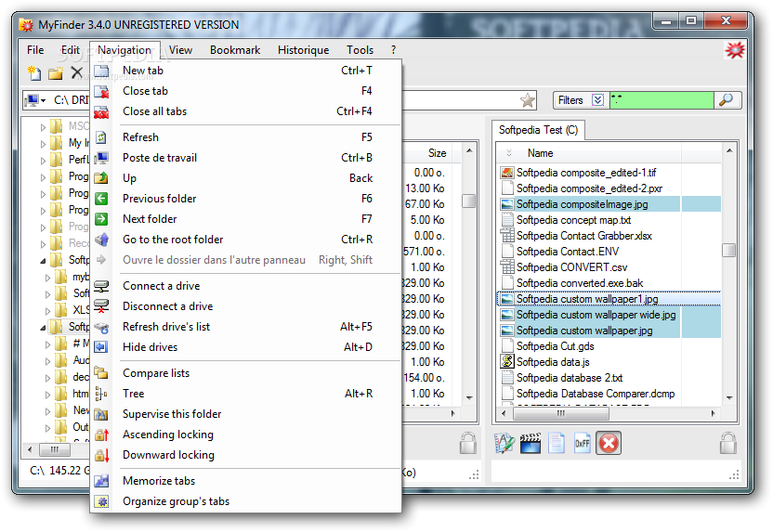Select the Softpedia Test (C) tab
The width and height of the screenshot is (773, 532).
coord(538,130)
